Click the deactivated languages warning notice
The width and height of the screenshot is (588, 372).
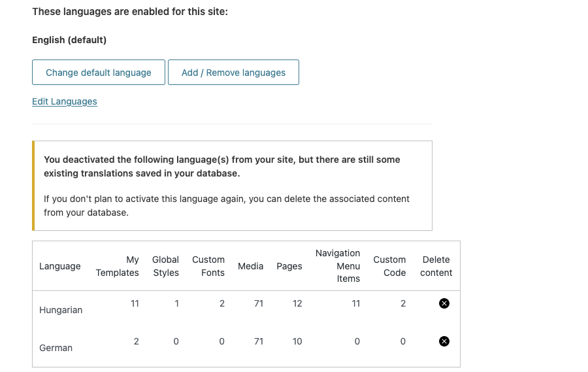232,186
